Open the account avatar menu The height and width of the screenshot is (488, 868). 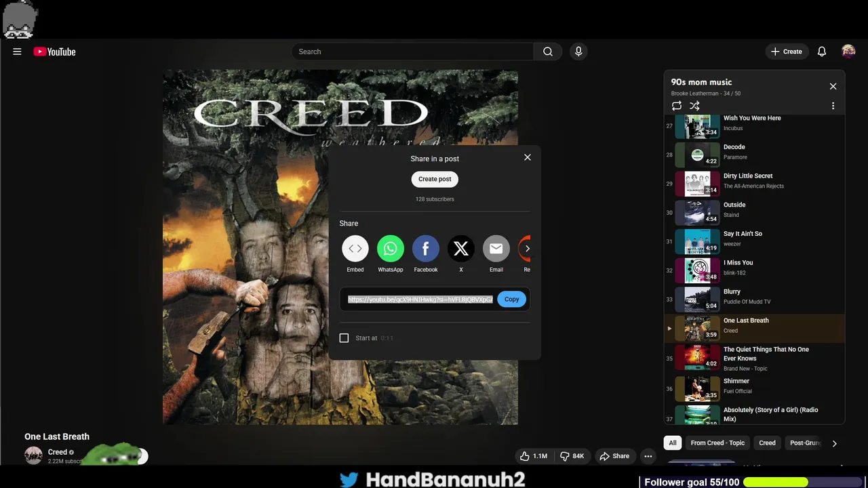click(848, 52)
